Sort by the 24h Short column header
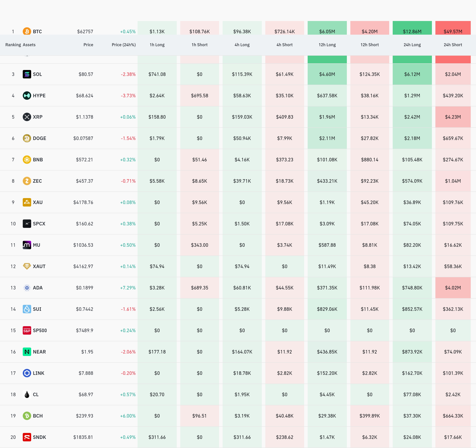The height and width of the screenshot is (448, 476). (453, 45)
